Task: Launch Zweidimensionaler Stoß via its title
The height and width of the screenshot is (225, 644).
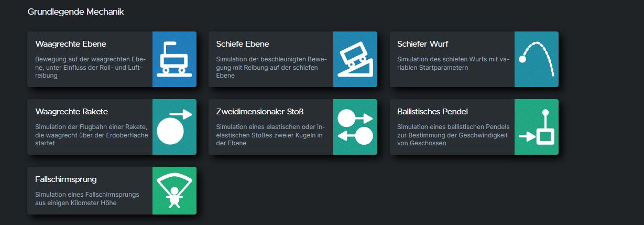Action: click(260, 111)
